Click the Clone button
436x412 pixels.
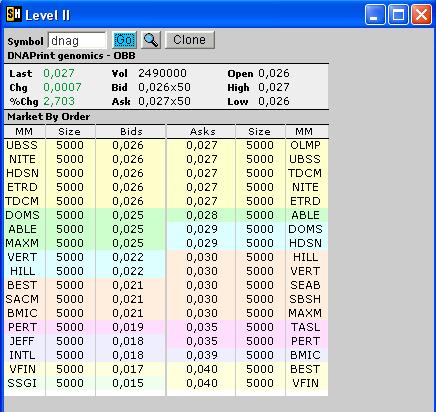(x=190, y=40)
